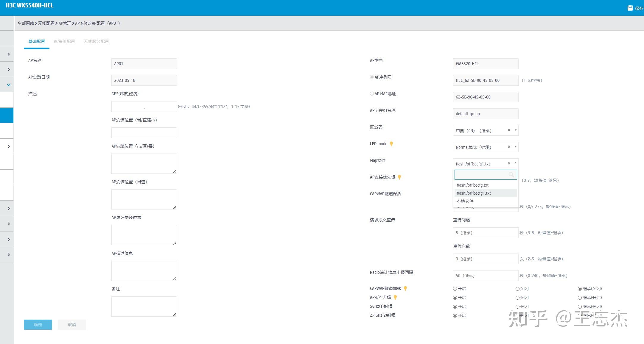Click the AP版本升级 hint lightbulb icon
The width and height of the screenshot is (644, 344).
(x=395, y=297)
